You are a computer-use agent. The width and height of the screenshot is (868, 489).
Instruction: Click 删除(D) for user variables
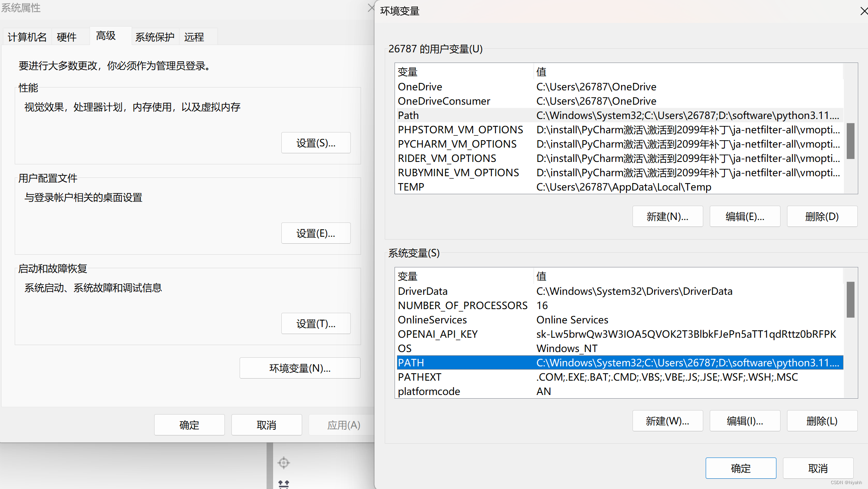822,217
